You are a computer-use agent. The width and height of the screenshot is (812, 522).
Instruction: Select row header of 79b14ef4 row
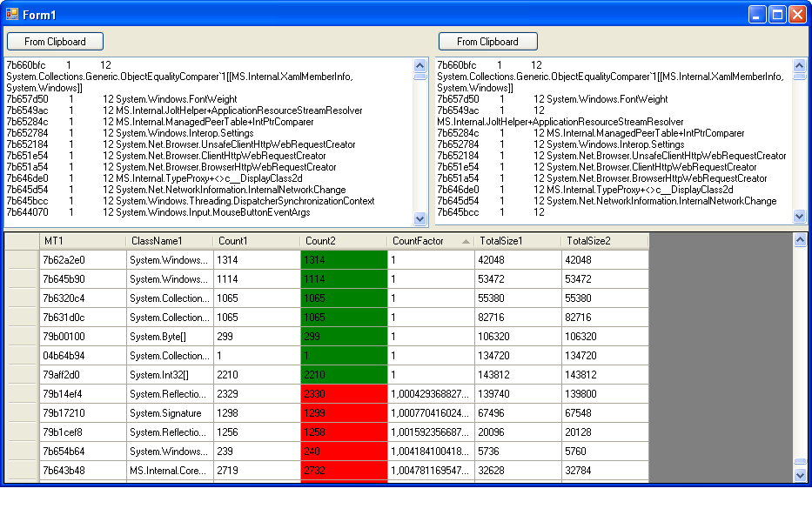tap(23, 394)
